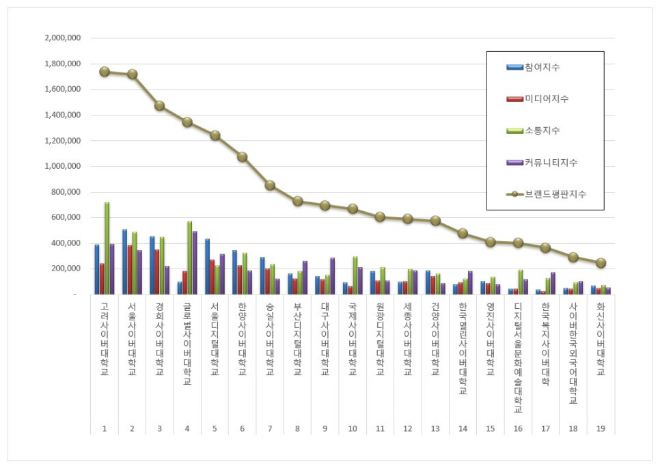Click the purple bar for 국제사이버대학교
Viewport: 660px width, 468px height.
point(360,281)
